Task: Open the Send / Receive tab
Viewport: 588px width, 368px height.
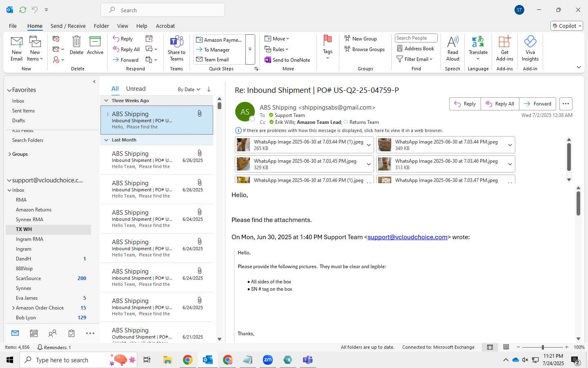Action: click(x=68, y=26)
